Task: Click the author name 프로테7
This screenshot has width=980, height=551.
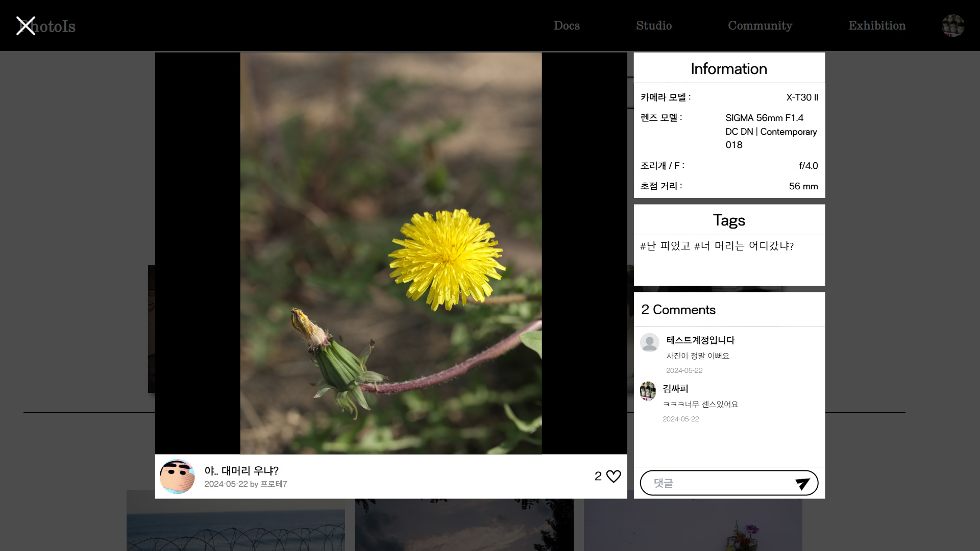Action: [x=274, y=484]
